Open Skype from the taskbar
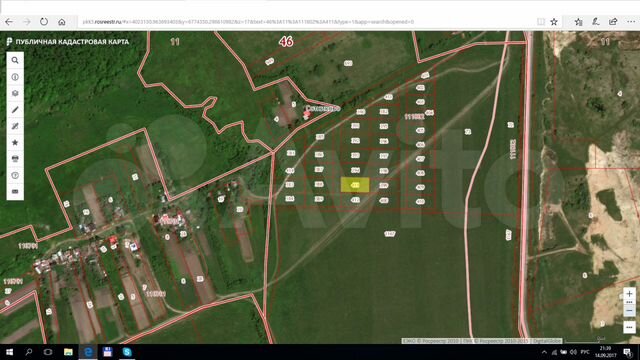Viewport: 640px width, 360px height. coord(127,352)
